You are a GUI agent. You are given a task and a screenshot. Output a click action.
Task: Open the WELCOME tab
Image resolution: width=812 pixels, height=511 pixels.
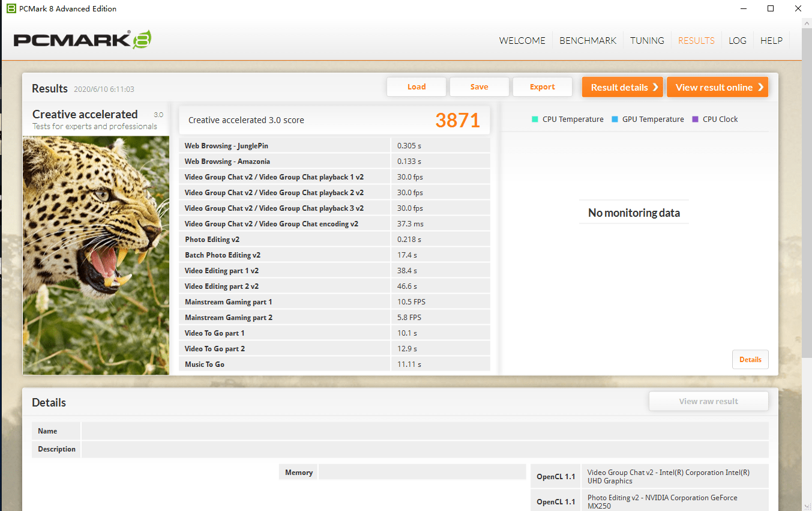click(522, 40)
